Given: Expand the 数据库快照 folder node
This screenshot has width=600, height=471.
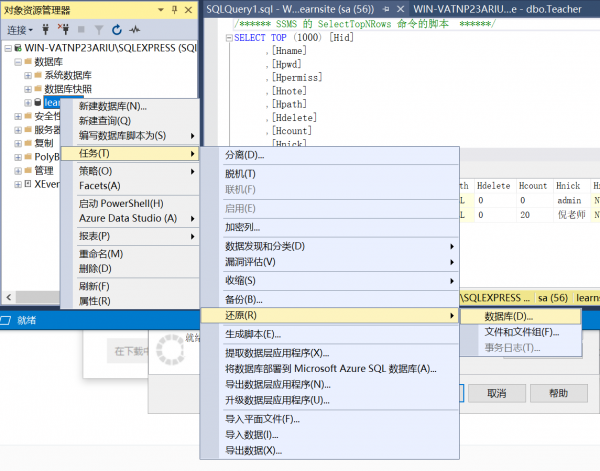Looking at the screenshot, I should coord(29,89).
